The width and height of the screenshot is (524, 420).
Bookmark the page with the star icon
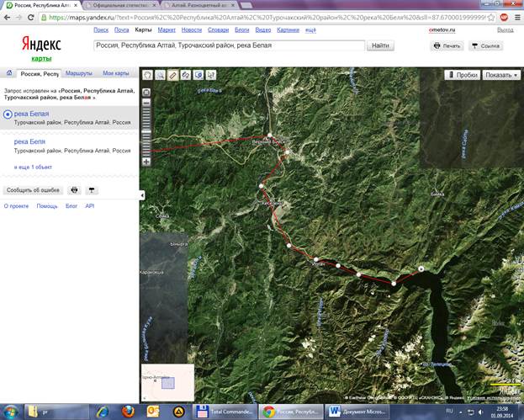[491, 18]
